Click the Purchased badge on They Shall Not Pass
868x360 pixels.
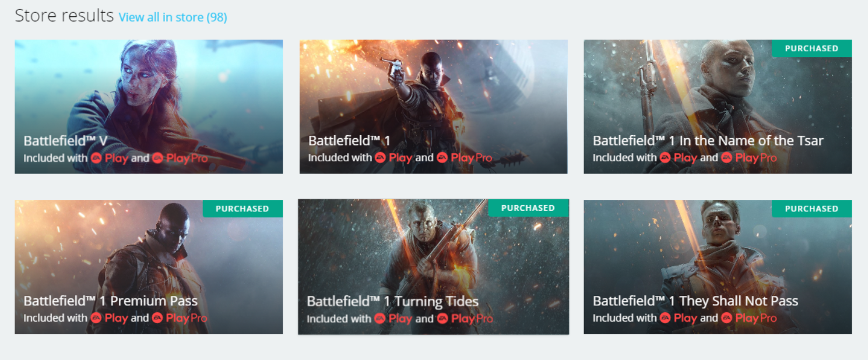[811, 209]
